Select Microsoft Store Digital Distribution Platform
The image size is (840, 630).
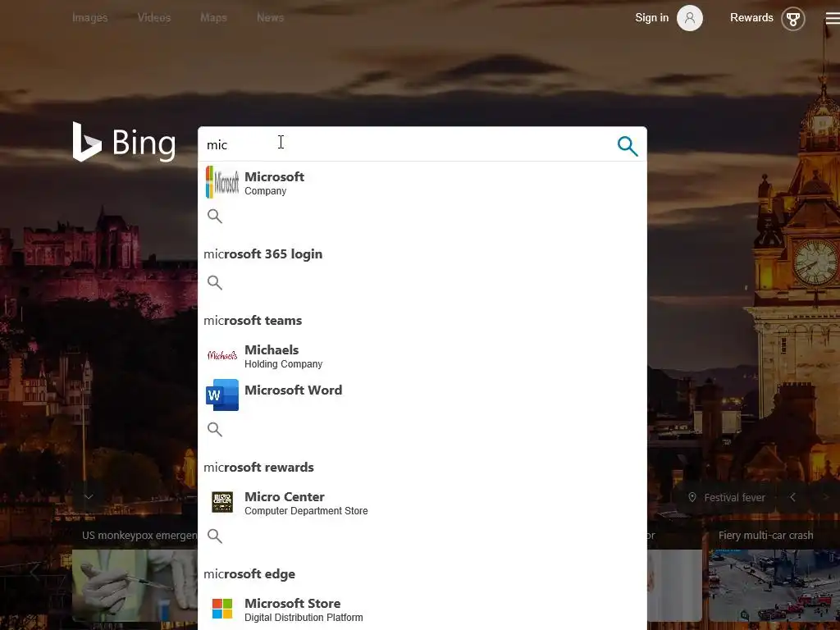coord(304,609)
